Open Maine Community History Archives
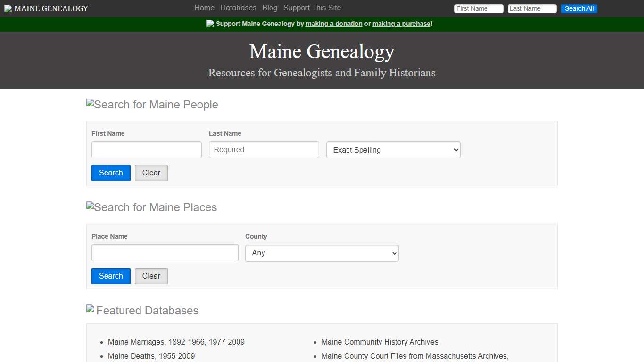The width and height of the screenshot is (644, 362). click(x=380, y=342)
